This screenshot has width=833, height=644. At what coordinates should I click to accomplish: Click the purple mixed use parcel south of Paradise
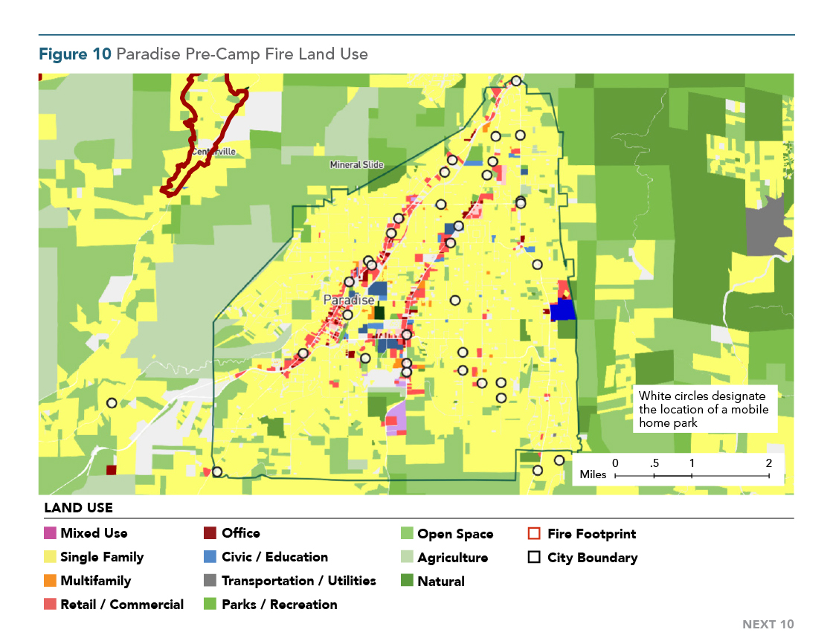[x=396, y=418]
